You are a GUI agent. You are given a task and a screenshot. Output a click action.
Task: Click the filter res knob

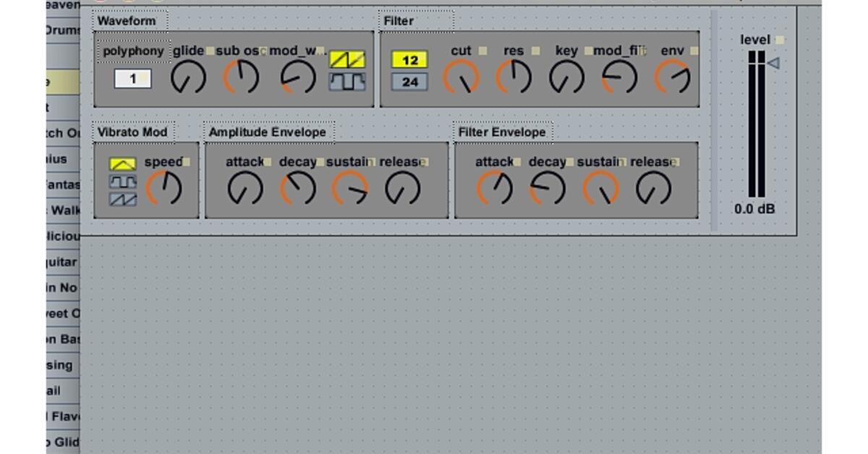[x=514, y=77]
